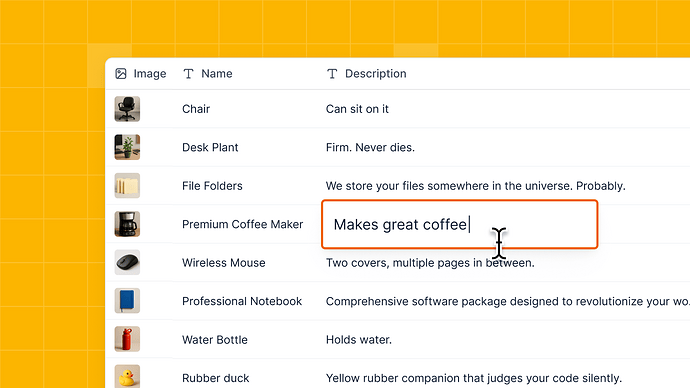Select the Premium Coffee Maker name cell

[242, 224]
